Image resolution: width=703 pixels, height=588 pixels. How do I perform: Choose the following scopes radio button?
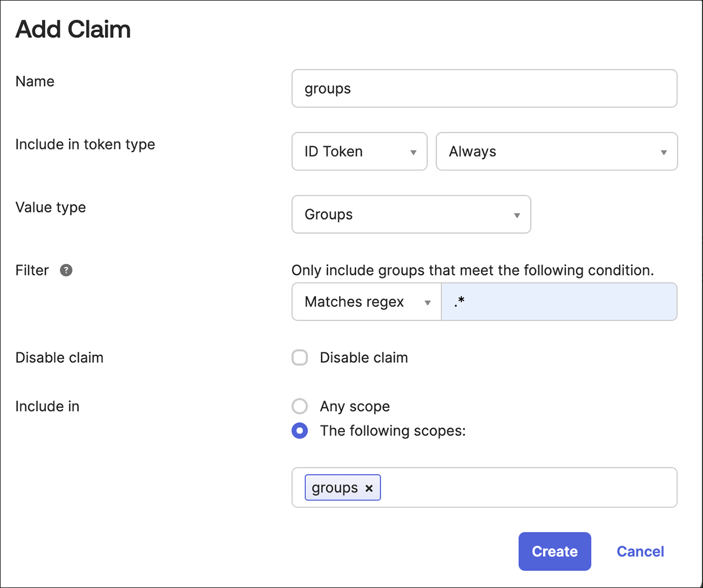(300, 431)
